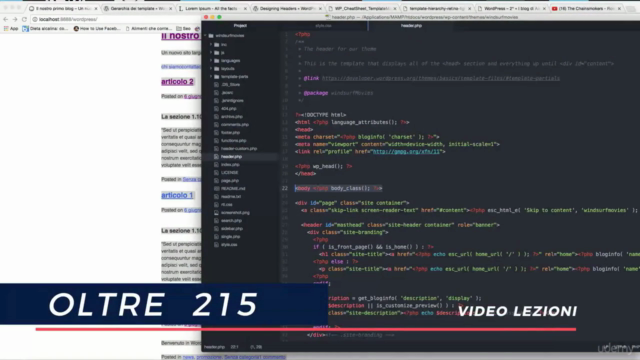Close the Gerarchia dei template tab
The width and height of the screenshot is (640, 360).
pyautogui.click(x=171, y=9)
